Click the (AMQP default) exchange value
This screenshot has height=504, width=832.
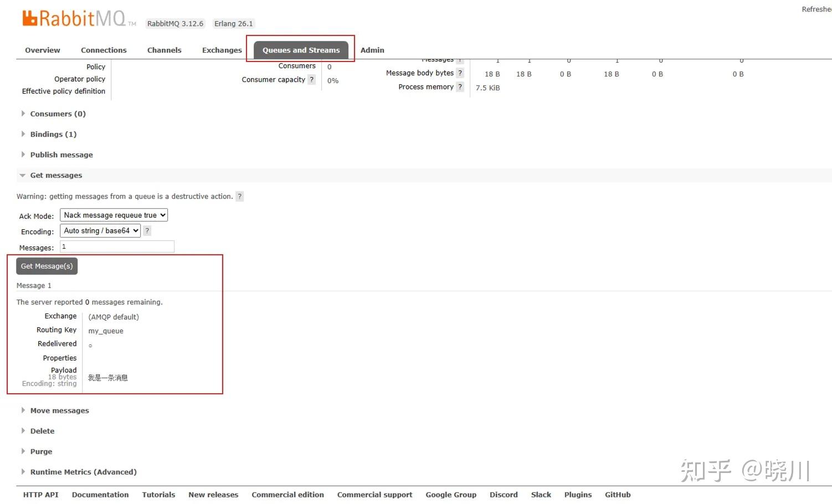click(x=114, y=317)
